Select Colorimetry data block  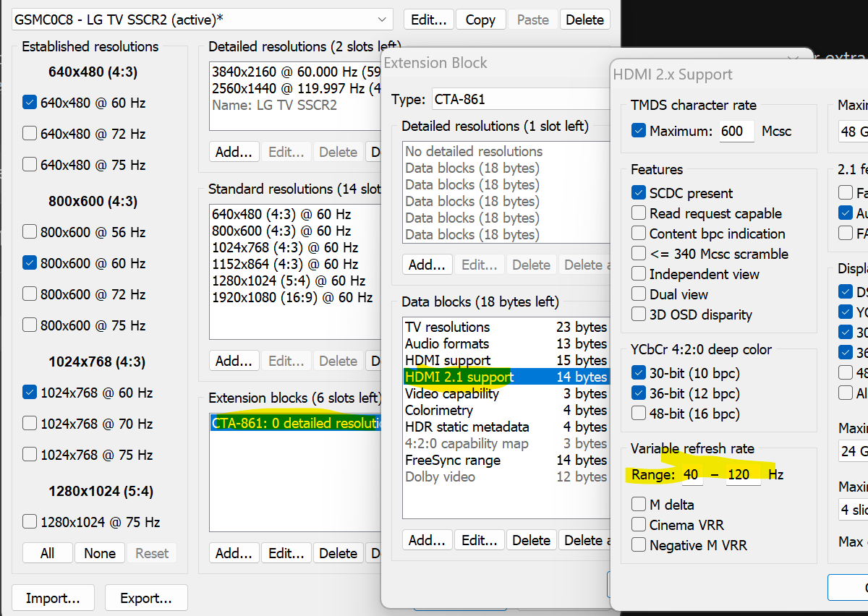pyautogui.click(x=506, y=410)
